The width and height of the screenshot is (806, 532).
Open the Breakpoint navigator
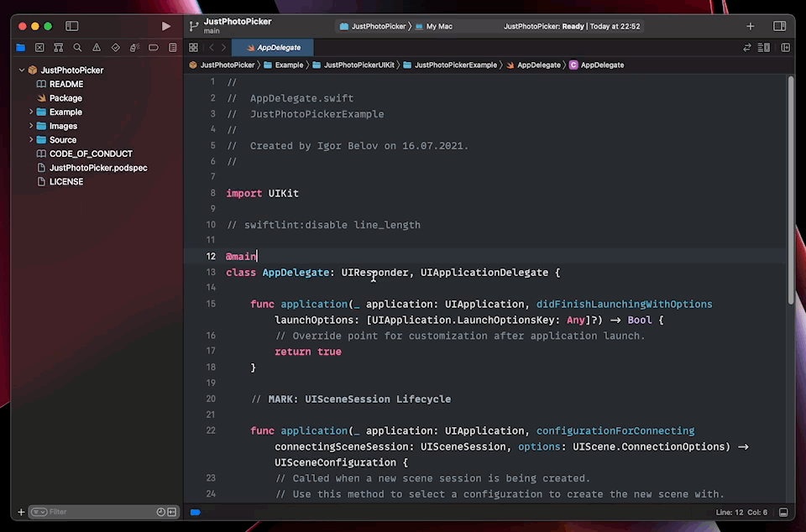[154, 47]
